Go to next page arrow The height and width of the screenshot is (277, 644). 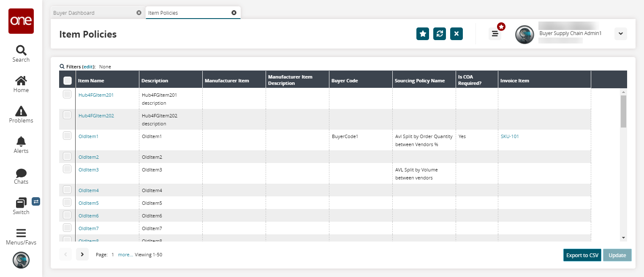coord(82,254)
